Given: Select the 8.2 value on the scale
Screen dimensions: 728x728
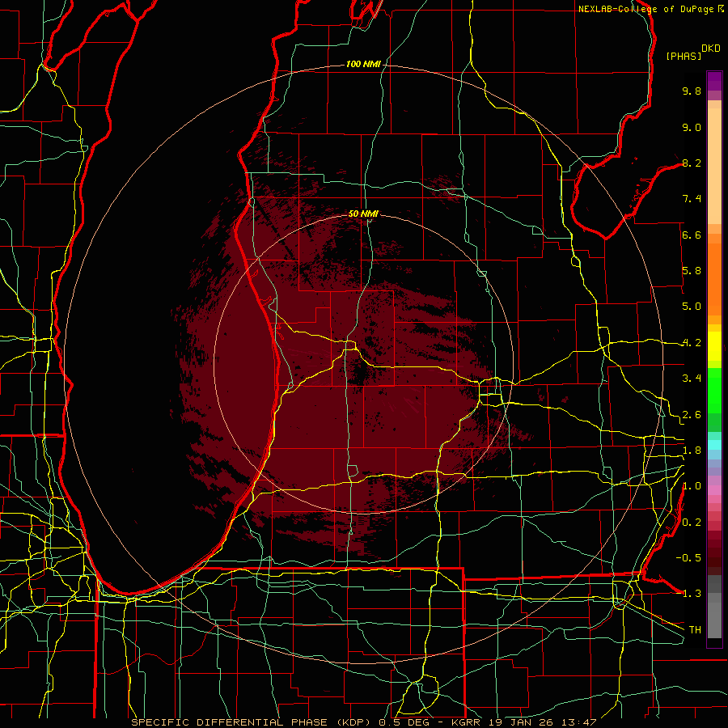Looking at the screenshot, I should click(x=692, y=163).
